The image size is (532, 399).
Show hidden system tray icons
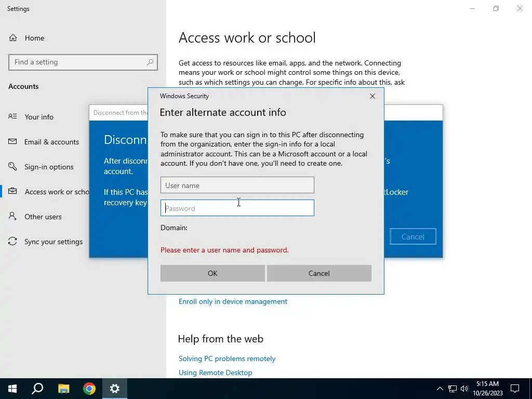440,389
